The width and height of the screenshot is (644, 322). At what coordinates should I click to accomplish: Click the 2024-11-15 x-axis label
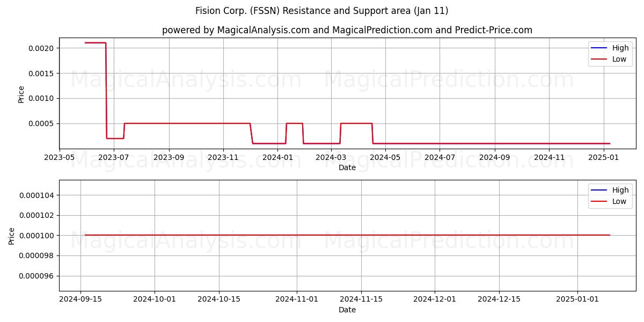tap(361, 300)
